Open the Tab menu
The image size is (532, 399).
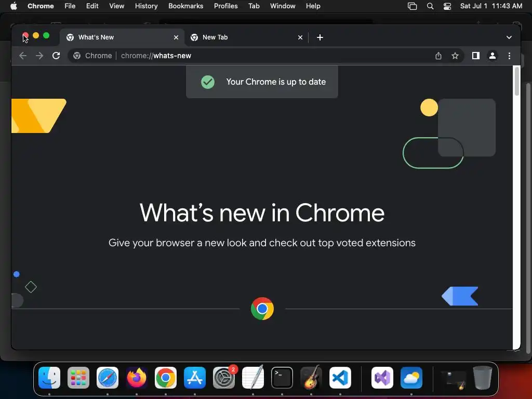[254, 6]
